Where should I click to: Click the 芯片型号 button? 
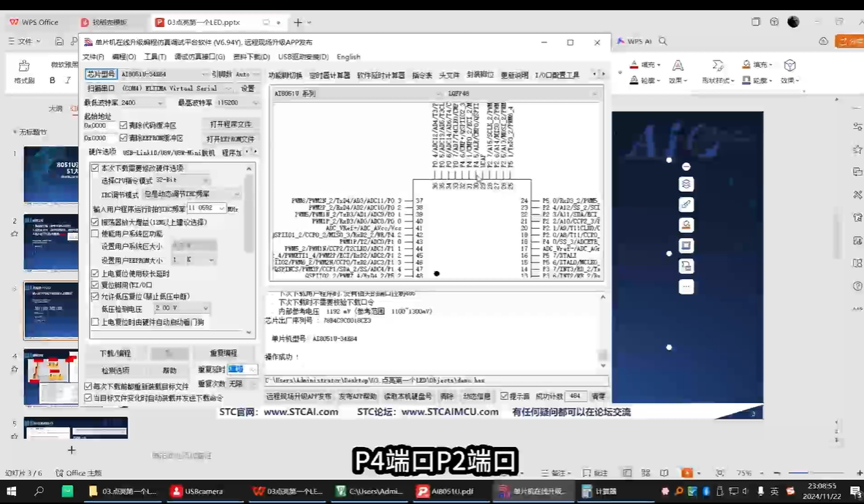click(x=101, y=74)
